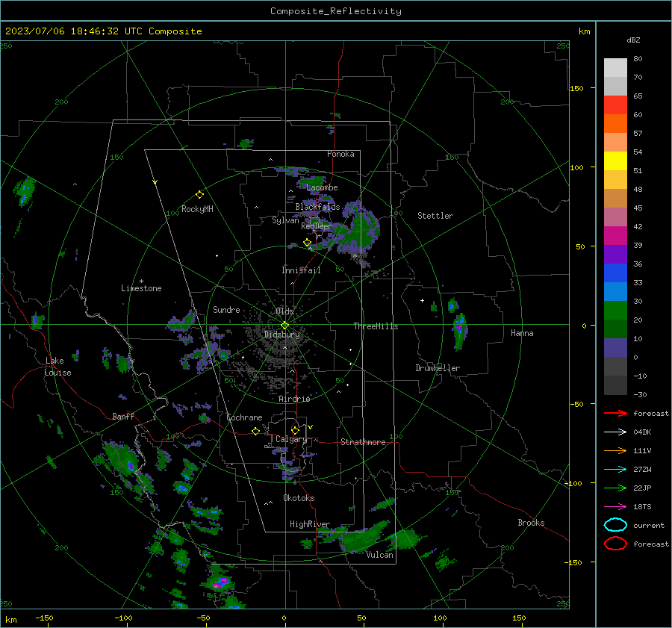672x628 pixels.
Task: Select the 42 dBZ pink color swatch
Action: 615,217
